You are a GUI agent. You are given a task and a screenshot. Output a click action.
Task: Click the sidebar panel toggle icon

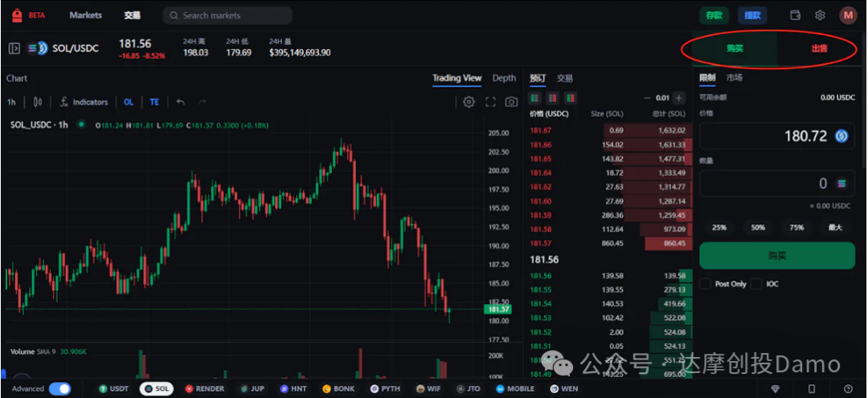click(14, 48)
